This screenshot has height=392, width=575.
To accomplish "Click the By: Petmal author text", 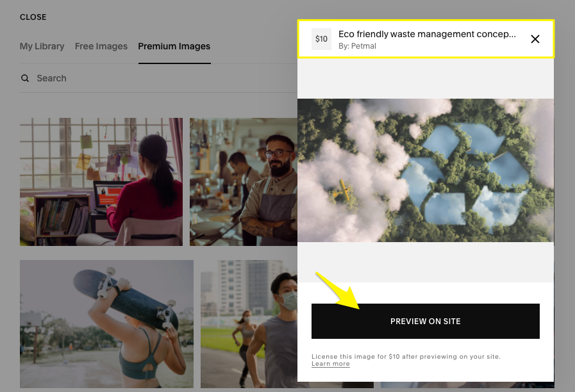I will 357,46.
